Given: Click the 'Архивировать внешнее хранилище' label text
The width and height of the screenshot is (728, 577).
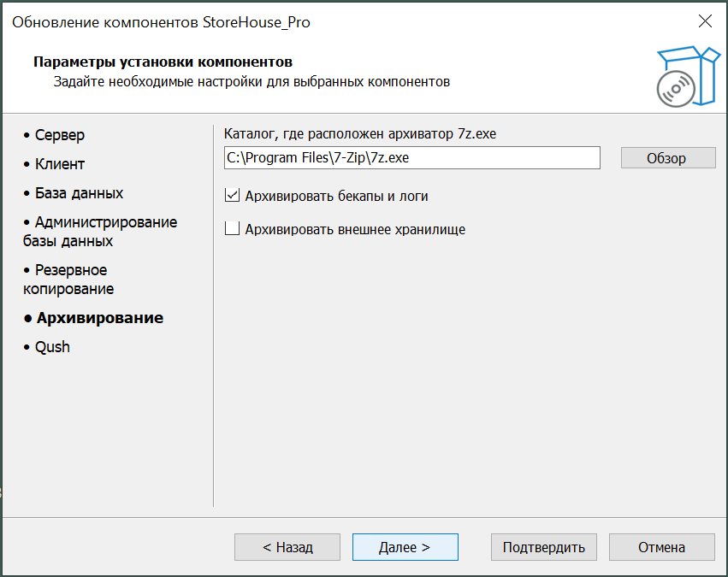Looking at the screenshot, I should (355, 230).
